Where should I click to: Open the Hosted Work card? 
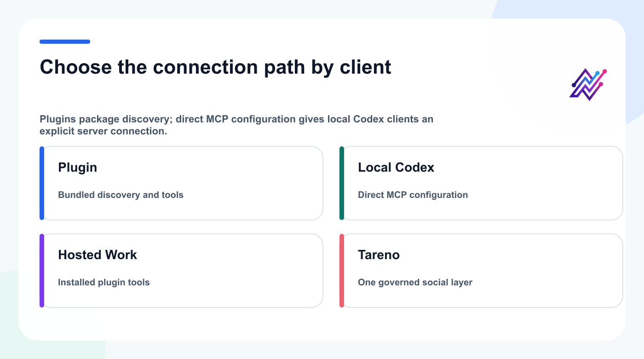click(x=181, y=271)
